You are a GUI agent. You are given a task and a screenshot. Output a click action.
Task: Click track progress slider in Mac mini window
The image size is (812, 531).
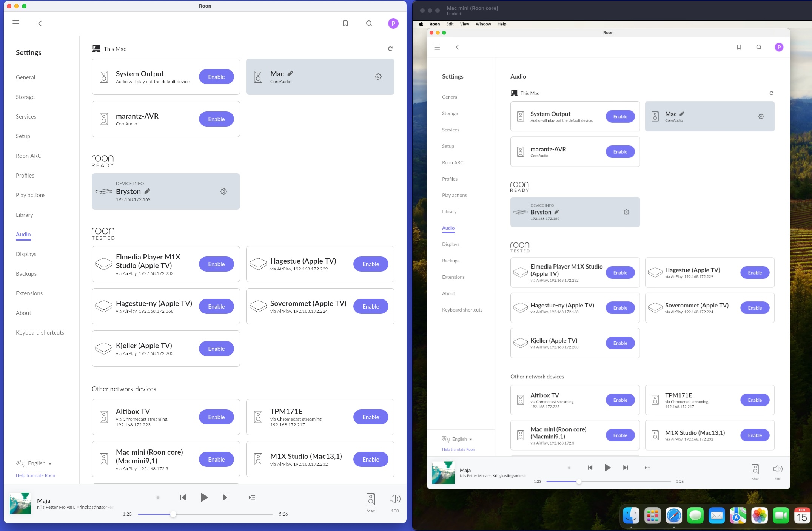608,482
